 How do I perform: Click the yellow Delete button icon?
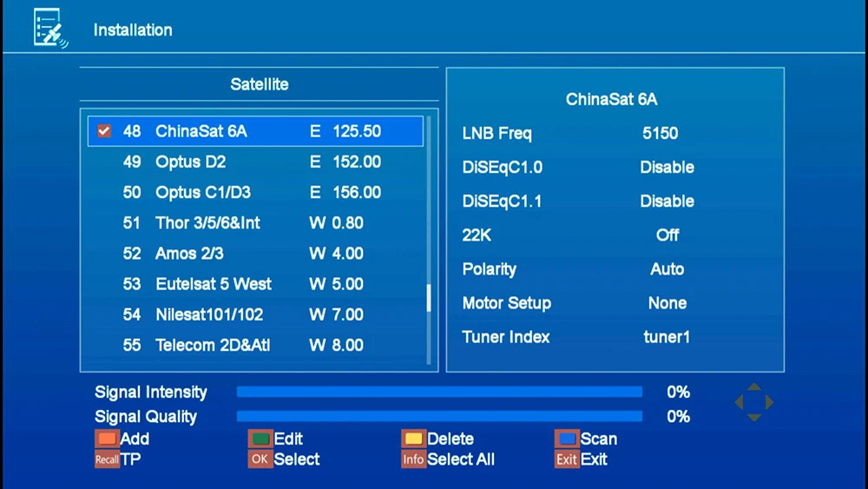pyautogui.click(x=413, y=439)
